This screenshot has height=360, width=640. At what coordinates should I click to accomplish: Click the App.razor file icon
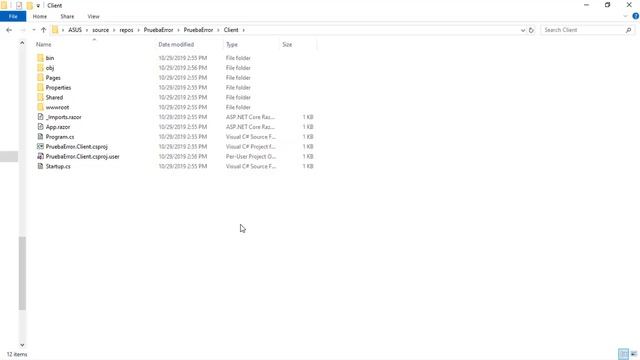40,127
